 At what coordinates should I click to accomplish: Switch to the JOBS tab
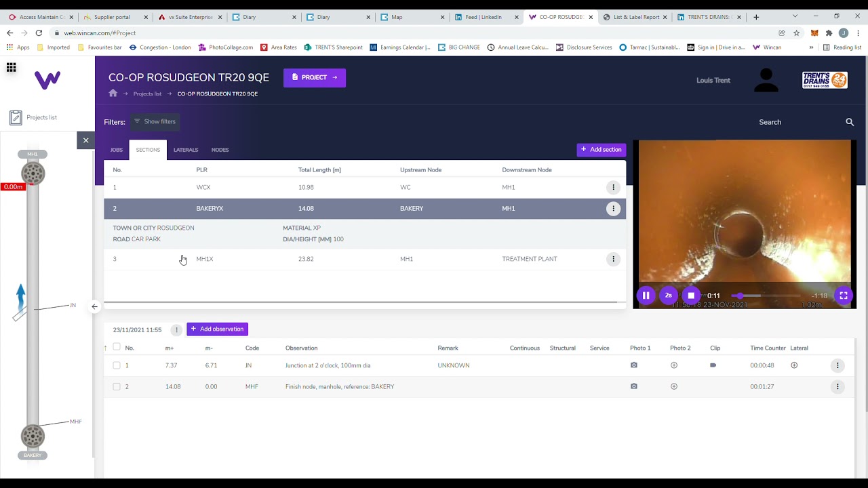coord(117,150)
